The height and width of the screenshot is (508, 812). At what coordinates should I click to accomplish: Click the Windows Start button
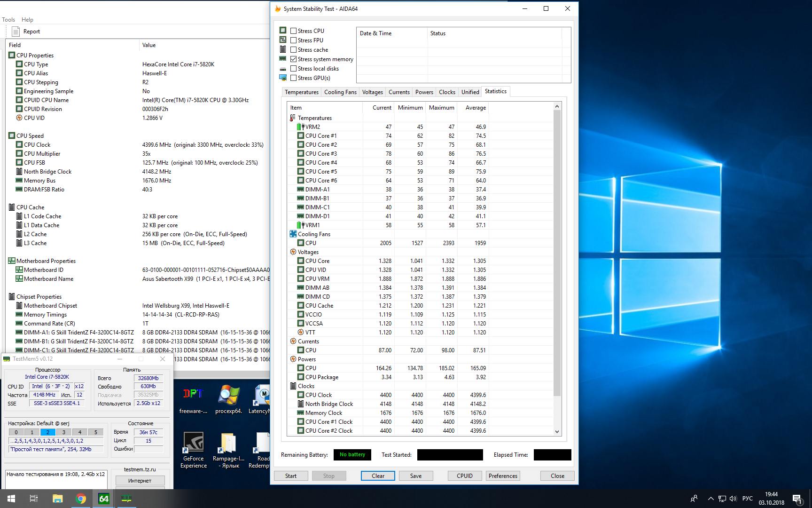[11, 499]
